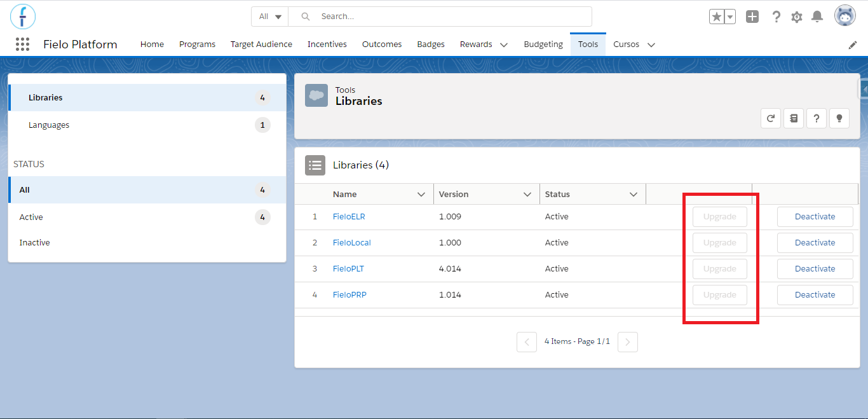Click the Libraries (4) heading
The image size is (868, 419).
361,165
